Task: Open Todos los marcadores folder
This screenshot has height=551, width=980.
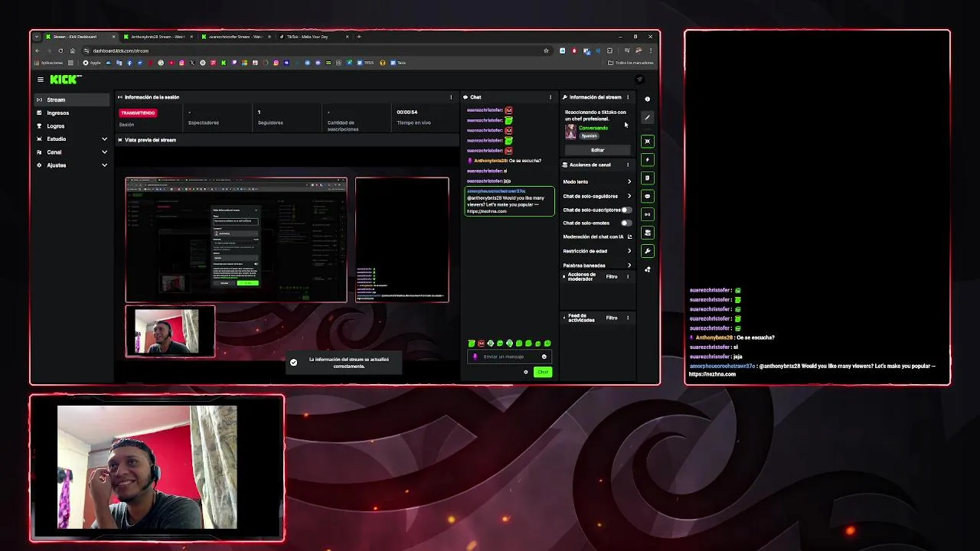Action: (631, 63)
